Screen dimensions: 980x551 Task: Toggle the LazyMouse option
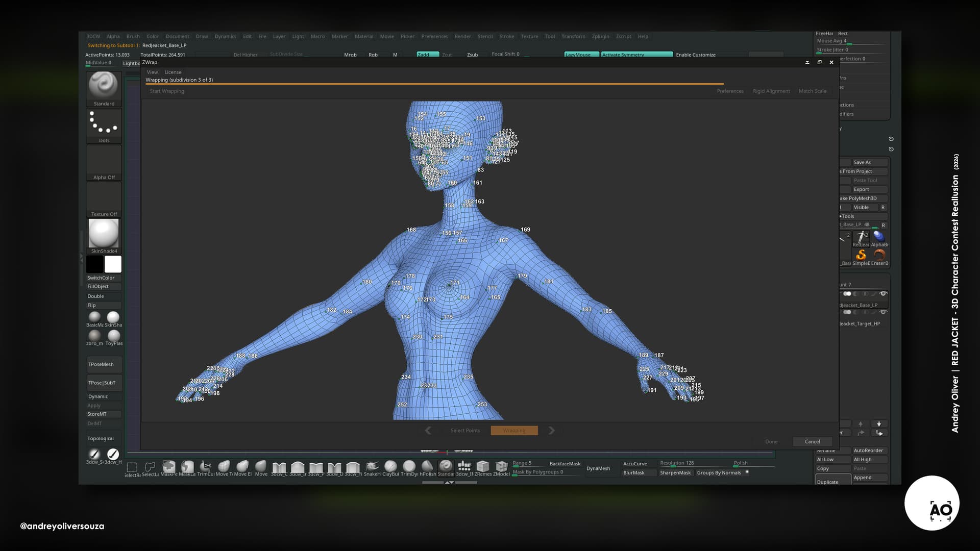point(581,54)
